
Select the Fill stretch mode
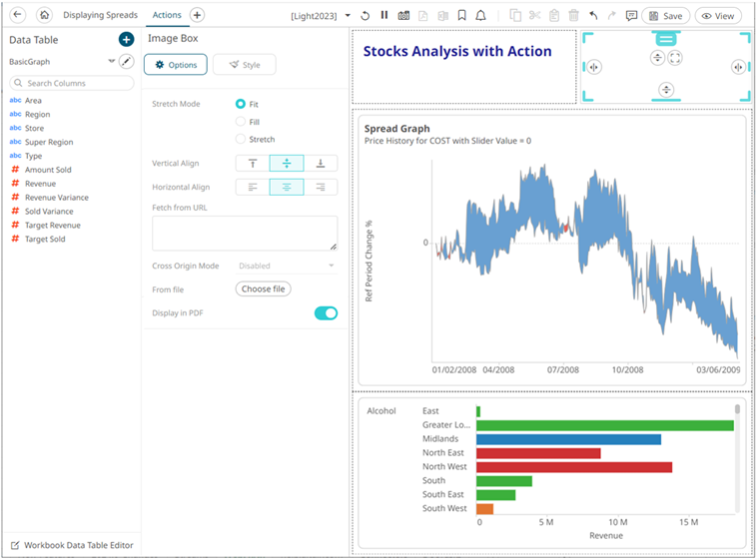click(x=241, y=122)
